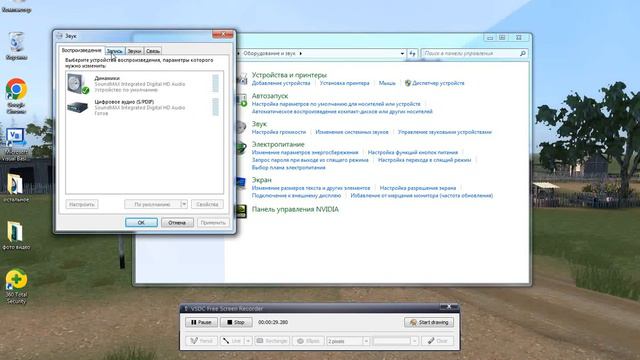Open Свойства for the selected device
This screenshot has width=640, height=360.
click(x=207, y=204)
